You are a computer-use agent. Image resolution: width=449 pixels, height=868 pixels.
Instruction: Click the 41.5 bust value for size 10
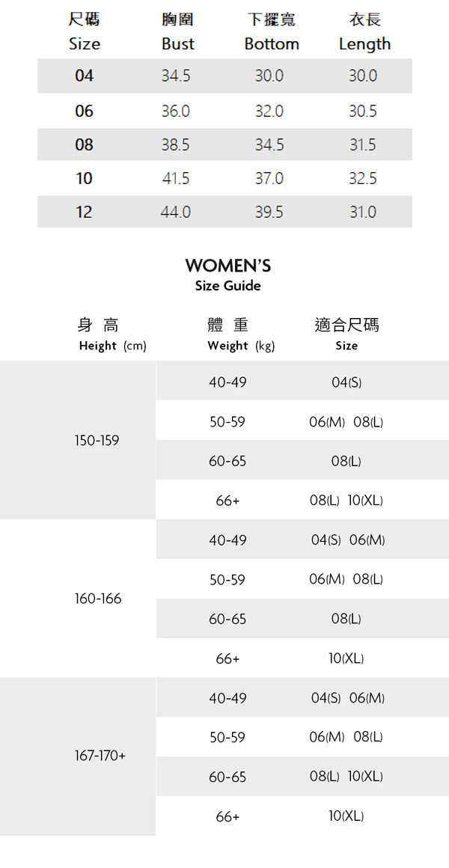(x=176, y=178)
